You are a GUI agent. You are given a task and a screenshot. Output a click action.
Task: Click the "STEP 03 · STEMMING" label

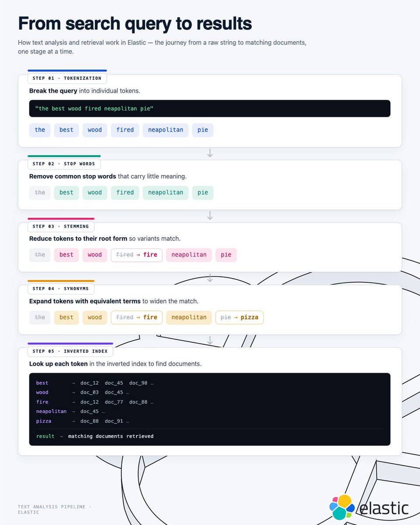point(61,226)
